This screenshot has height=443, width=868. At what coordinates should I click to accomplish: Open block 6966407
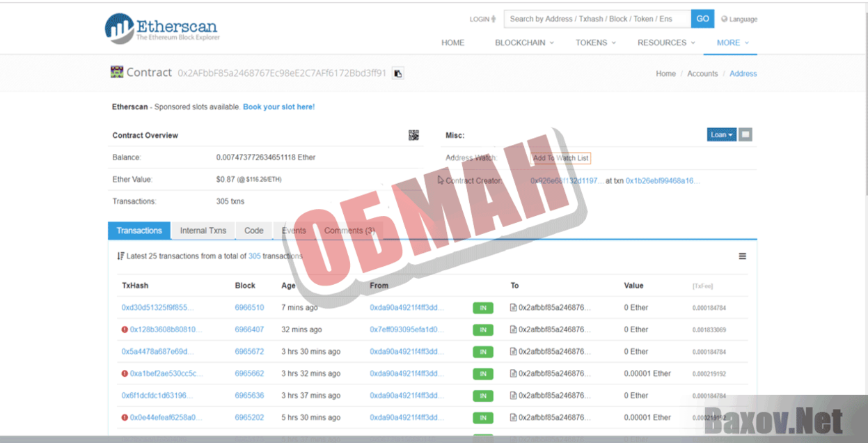point(249,329)
